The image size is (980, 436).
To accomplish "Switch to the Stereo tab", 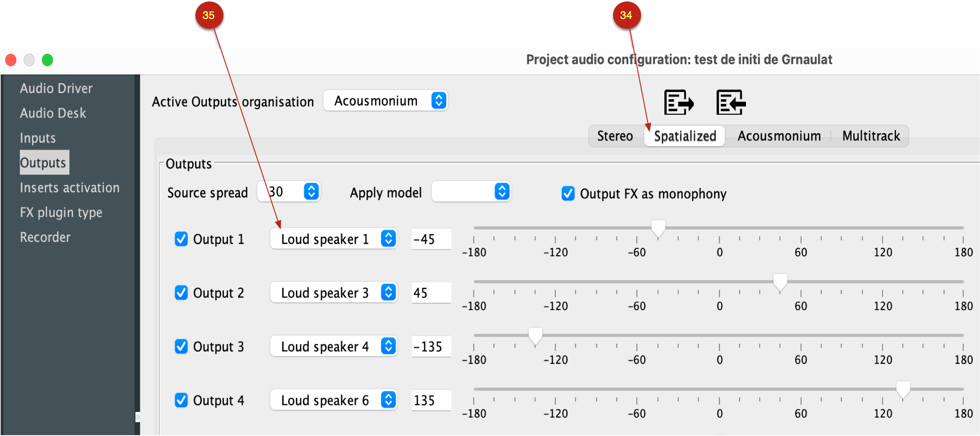I will click(615, 136).
